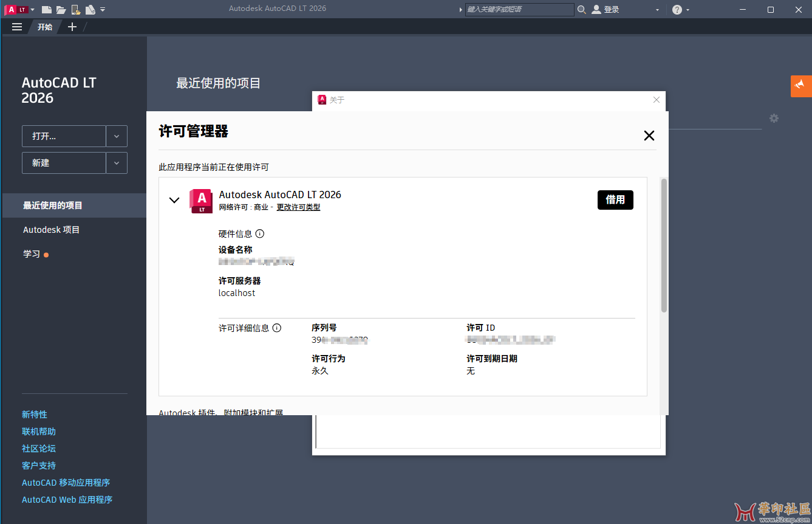Open a file using the folder toolbar icon
This screenshot has width=812, height=524.
tap(61, 9)
